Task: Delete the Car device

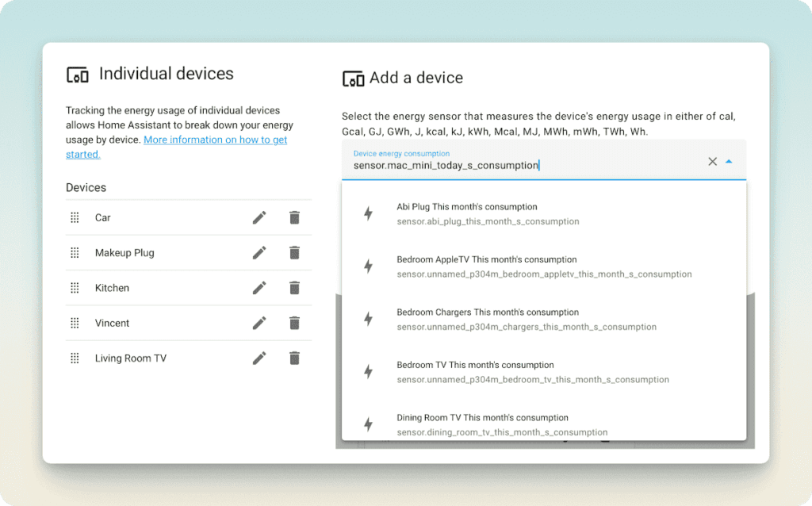Action: pos(294,217)
